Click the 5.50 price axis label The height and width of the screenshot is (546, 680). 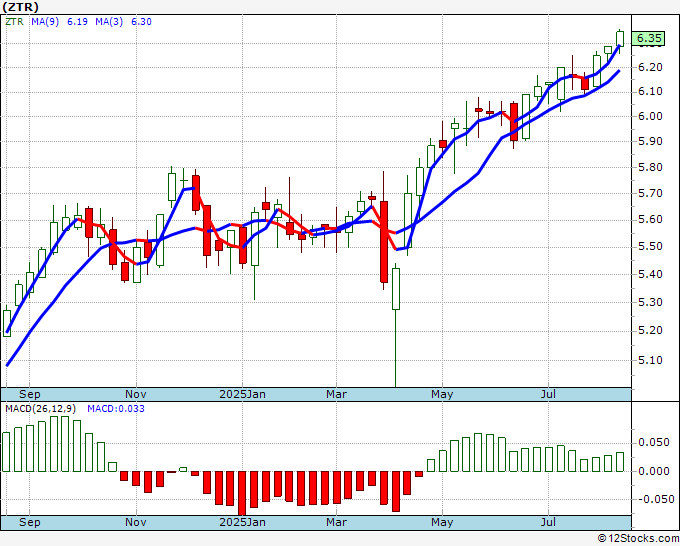click(x=651, y=246)
